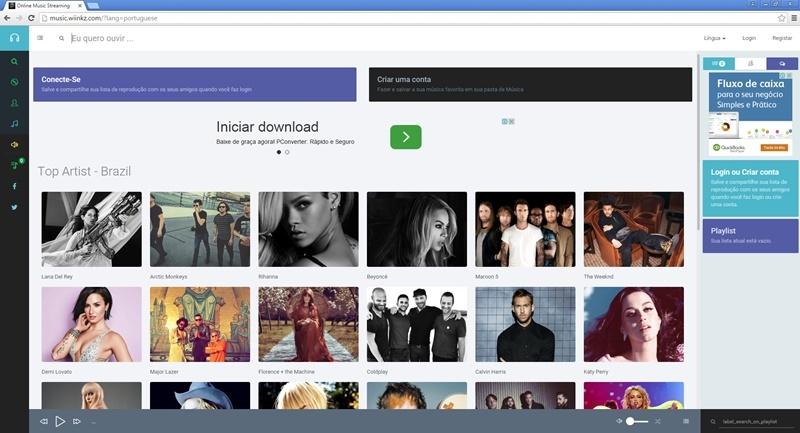Open the Chrome browser menu

(794, 18)
